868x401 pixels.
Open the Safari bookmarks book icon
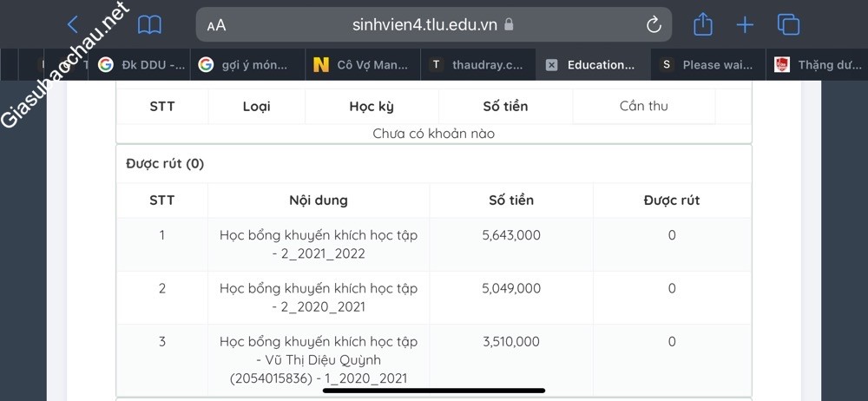click(149, 25)
